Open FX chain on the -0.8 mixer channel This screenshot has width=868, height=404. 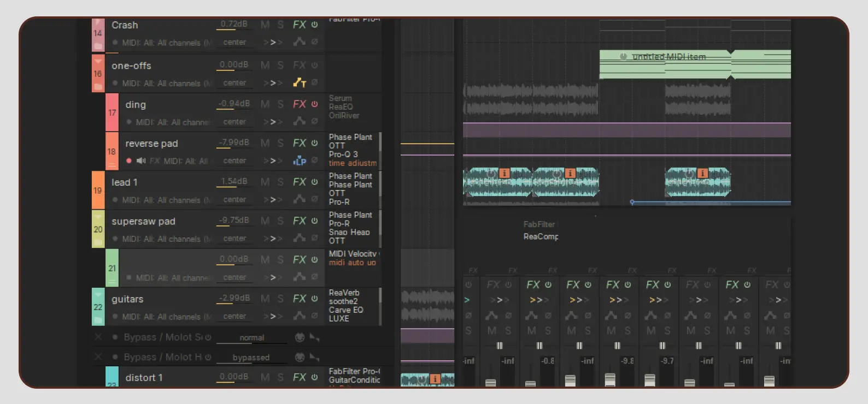533,284
